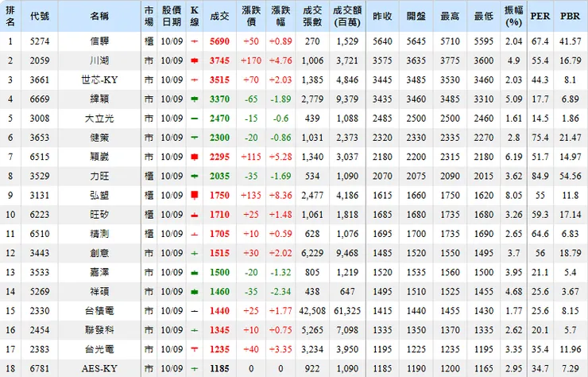The image size is (588, 377).
Task: Select the turnover cell 61,325
Action: (347, 311)
